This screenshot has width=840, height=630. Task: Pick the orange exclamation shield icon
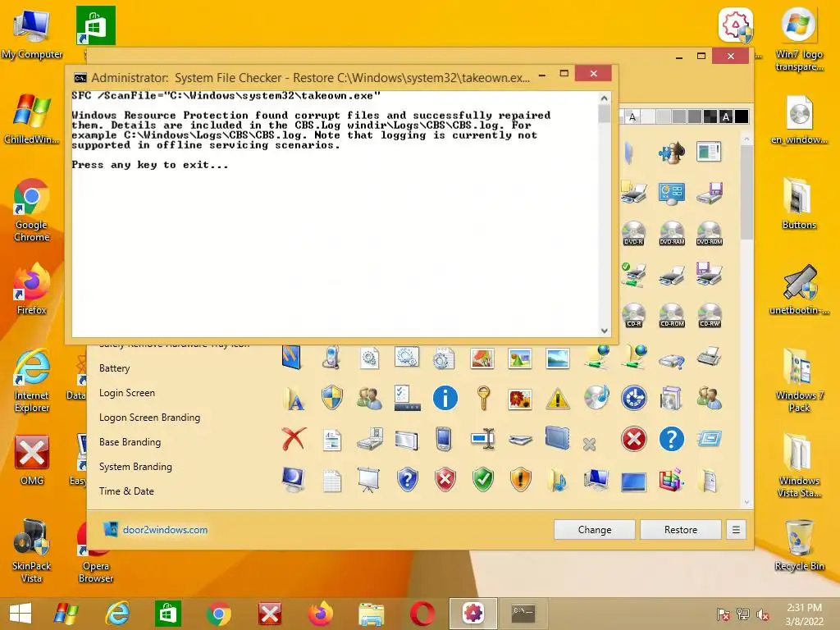520,479
